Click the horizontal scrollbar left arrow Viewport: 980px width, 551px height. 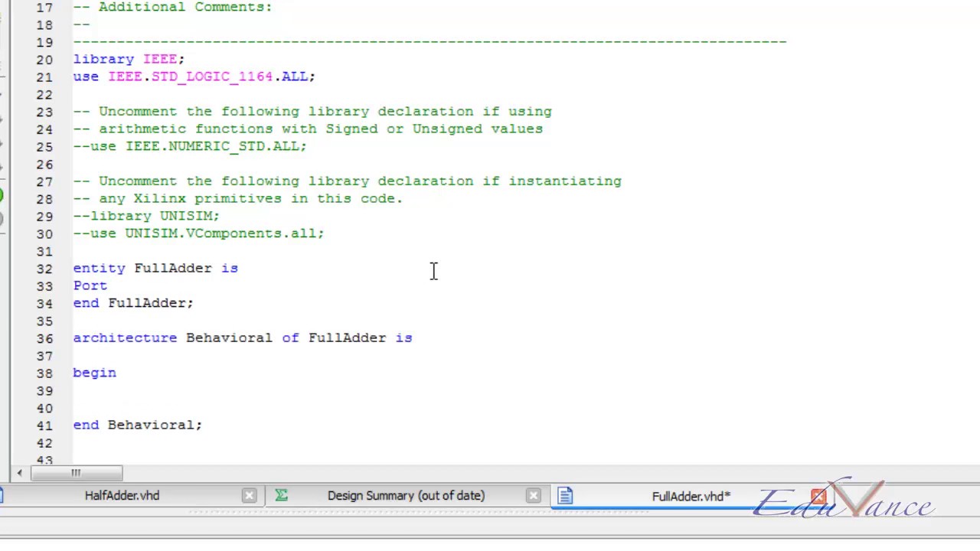click(19, 473)
